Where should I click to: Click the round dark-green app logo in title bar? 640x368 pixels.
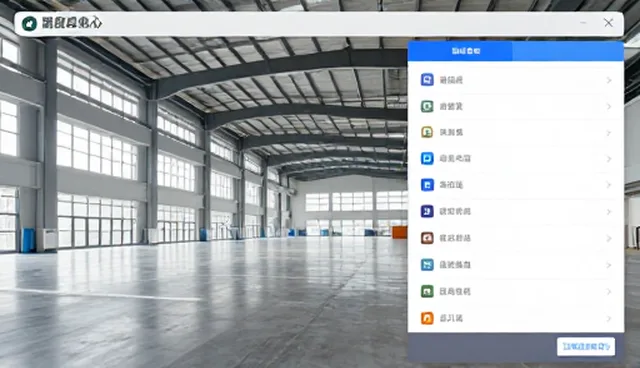point(29,24)
